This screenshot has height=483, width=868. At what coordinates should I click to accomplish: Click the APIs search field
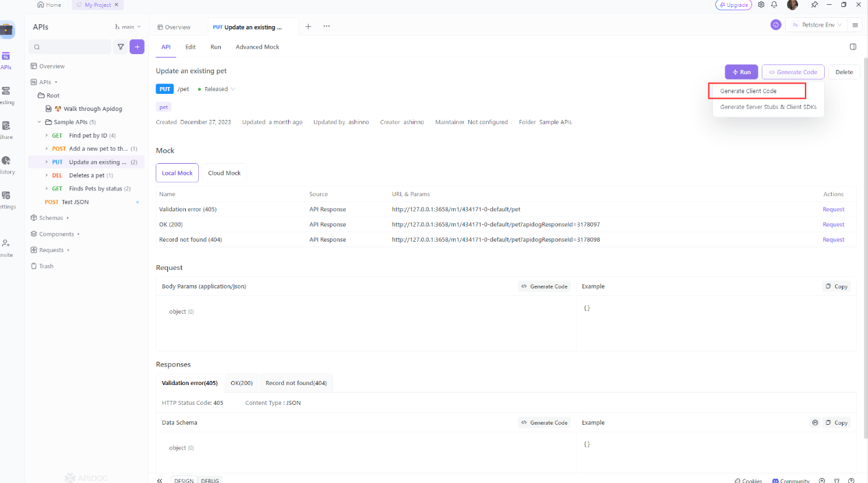(69, 47)
